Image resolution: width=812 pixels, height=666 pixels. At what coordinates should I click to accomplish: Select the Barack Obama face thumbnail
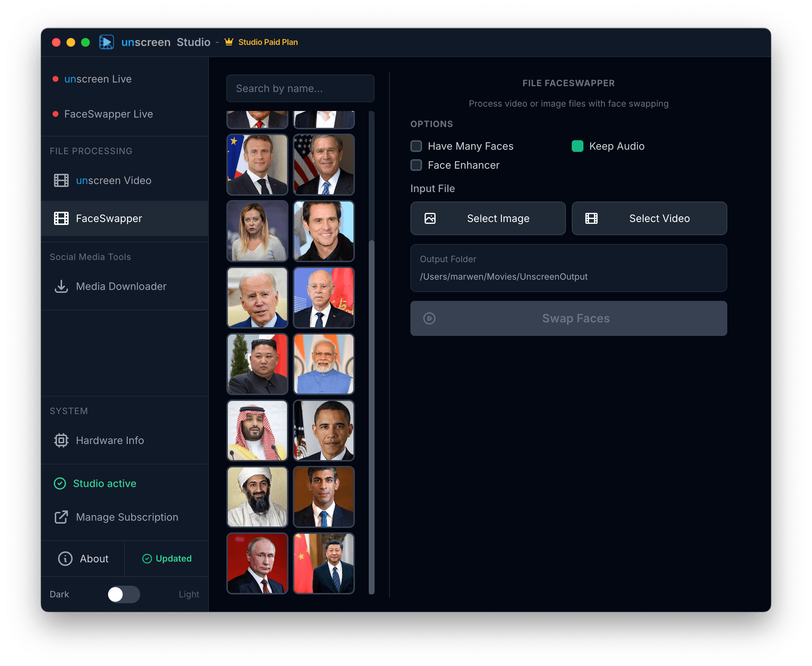[x=323, y=430]
